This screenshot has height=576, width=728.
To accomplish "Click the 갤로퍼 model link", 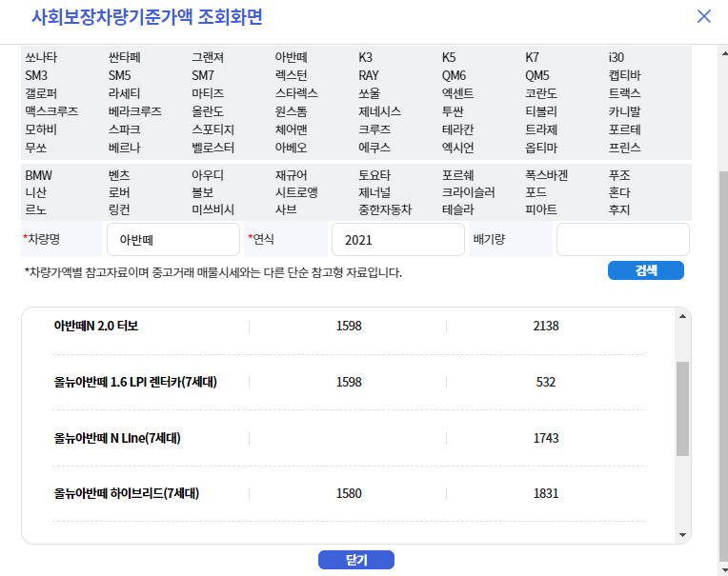I will click(x=41, y=93).
